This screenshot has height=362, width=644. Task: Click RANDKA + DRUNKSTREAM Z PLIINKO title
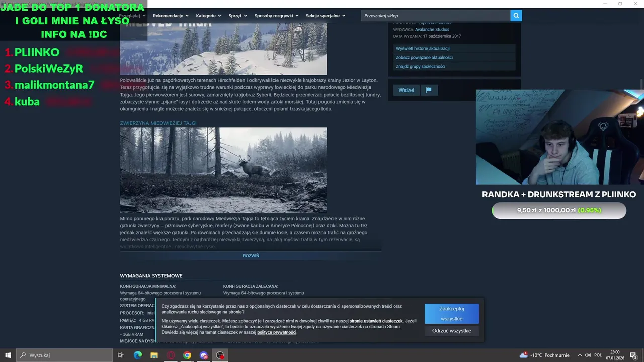pos(559,194)
